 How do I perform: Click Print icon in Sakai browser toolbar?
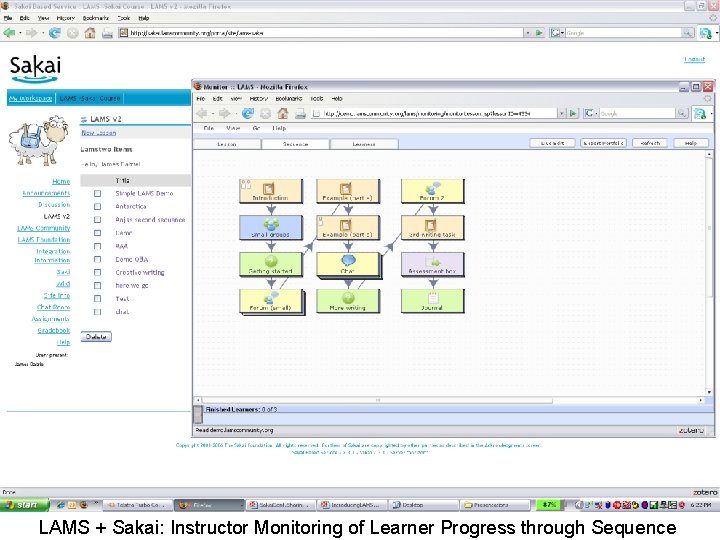pos(107,34)
